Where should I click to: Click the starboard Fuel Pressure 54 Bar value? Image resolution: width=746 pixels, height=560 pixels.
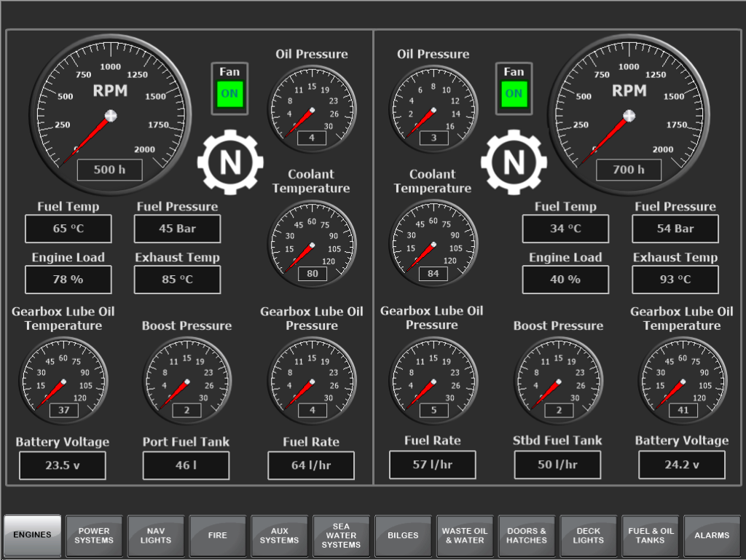(x=675, y=229)
